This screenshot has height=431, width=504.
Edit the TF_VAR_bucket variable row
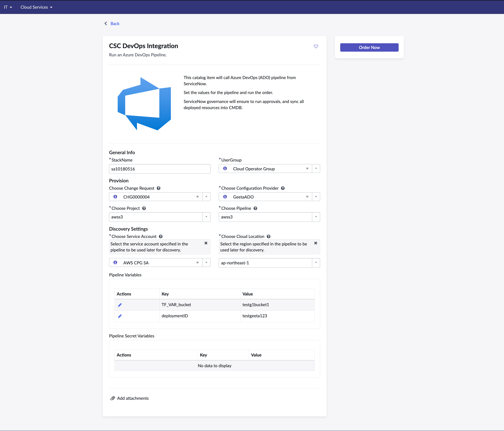coord(120,305)
